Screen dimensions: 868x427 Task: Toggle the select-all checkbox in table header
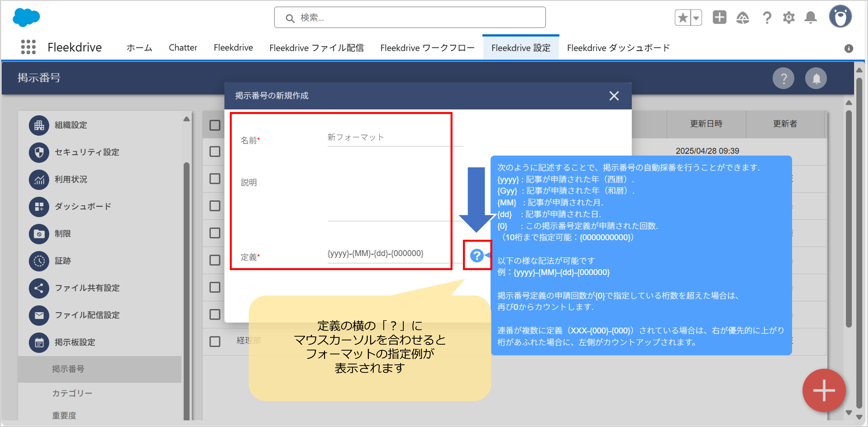coord(215,125)
